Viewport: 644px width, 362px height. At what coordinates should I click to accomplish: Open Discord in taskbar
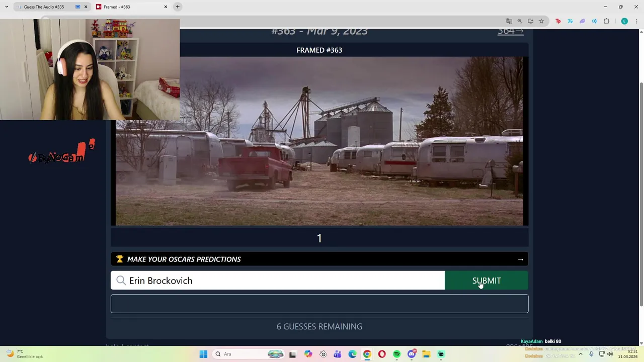tap(412, 354)
